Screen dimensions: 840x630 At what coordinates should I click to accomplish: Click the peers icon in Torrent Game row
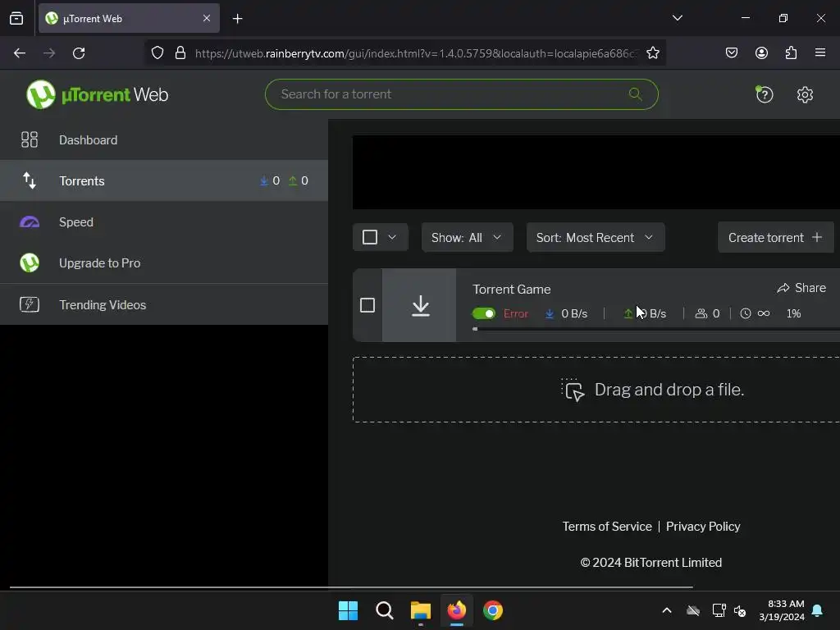click(701, 313)
